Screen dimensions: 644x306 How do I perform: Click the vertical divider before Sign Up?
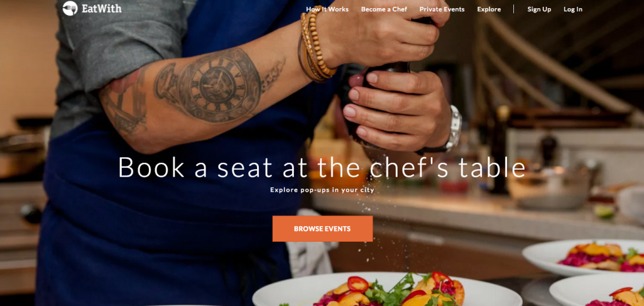[x=513, y=9]
